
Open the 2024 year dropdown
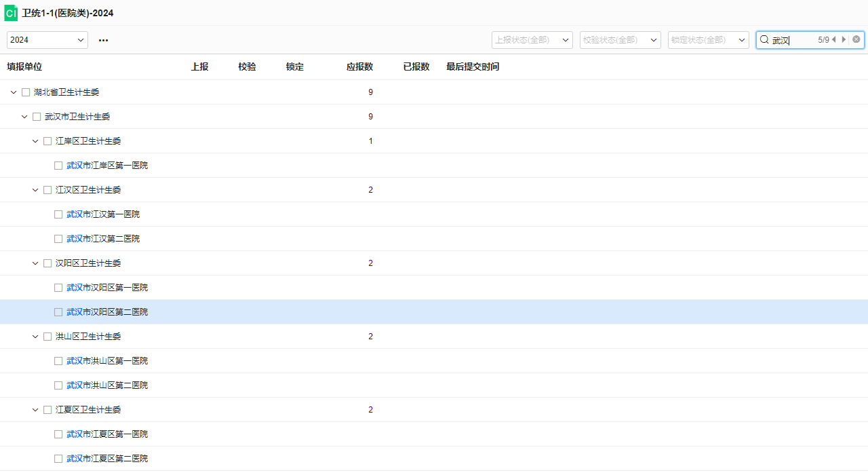pos(47,40)
